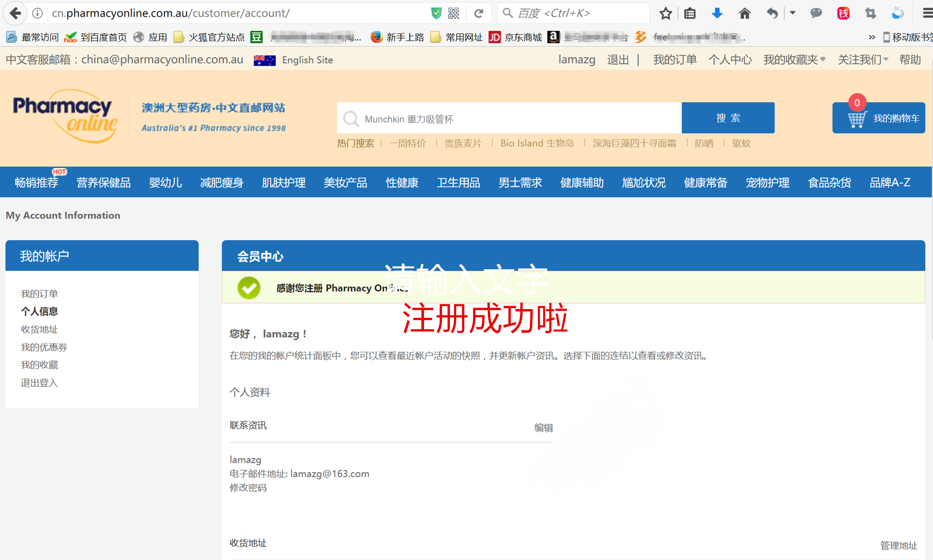
Task: Select hot search term Bio Island 生物岛
Action: click(537, 143)
